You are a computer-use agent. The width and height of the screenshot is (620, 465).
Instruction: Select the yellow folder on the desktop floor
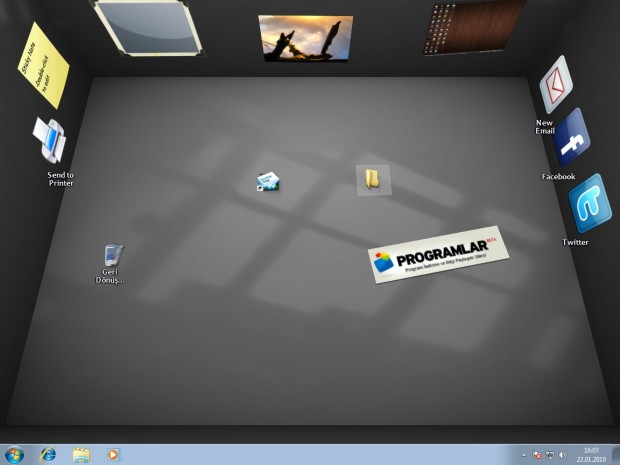tap(374, 180)
